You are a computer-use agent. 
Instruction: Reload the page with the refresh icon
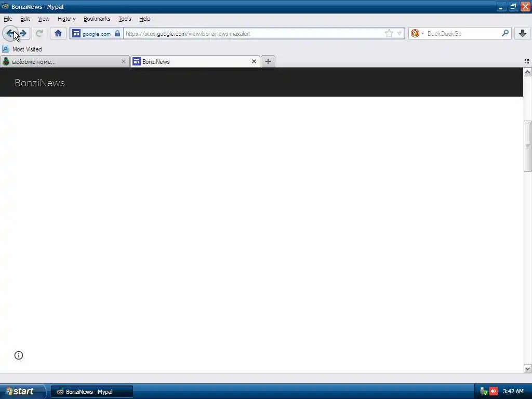pos(39,33)
